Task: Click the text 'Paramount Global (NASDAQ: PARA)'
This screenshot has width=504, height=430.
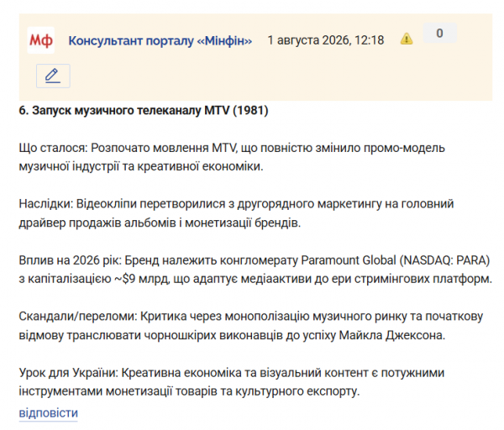Action: point(395,260)
